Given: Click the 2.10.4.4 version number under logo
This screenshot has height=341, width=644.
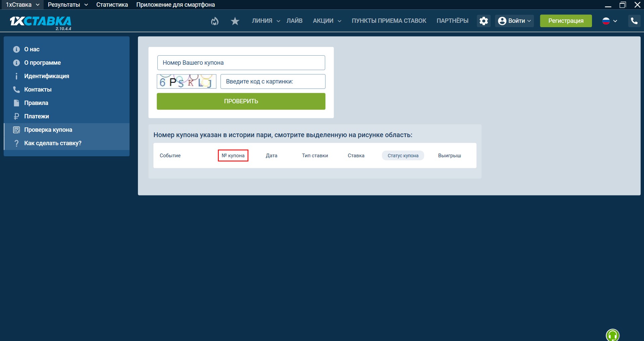Looking at the screenshot, I should point(63,29).
